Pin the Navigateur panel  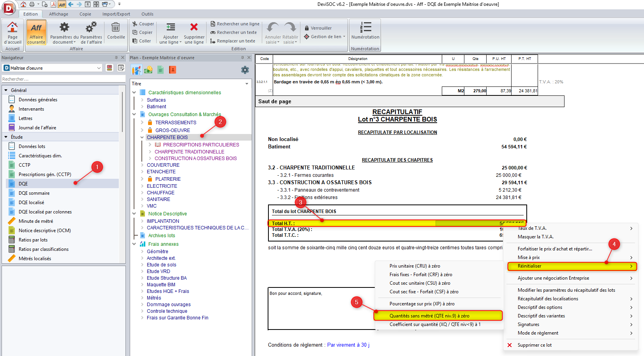click(116, 58)
